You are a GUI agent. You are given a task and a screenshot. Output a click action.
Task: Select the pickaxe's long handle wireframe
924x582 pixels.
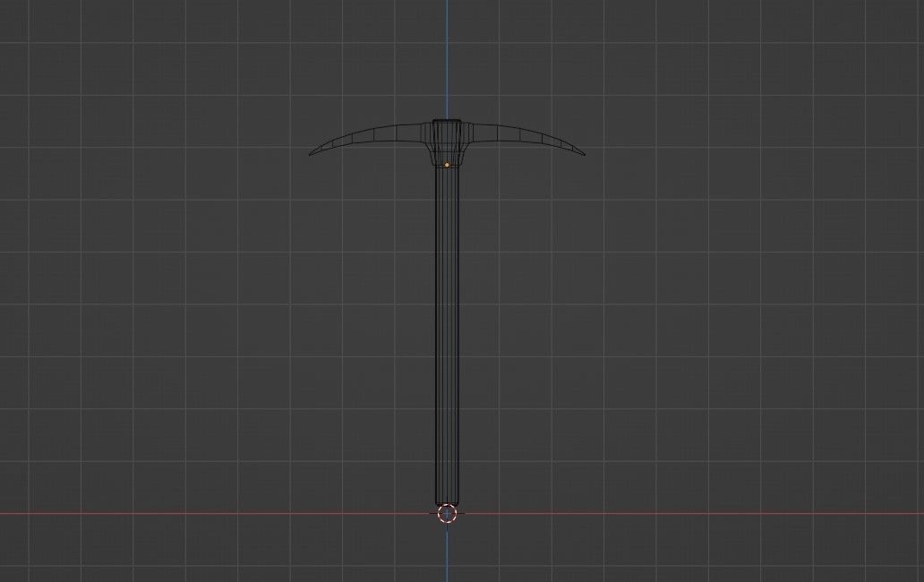click(x=448, y=335)
